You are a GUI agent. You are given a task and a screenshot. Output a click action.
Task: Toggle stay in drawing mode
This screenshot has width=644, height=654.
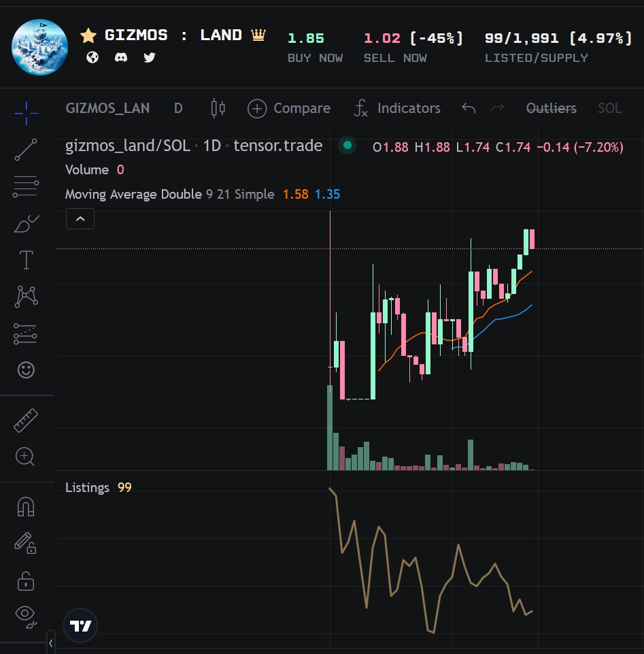[x=25, y=543]
